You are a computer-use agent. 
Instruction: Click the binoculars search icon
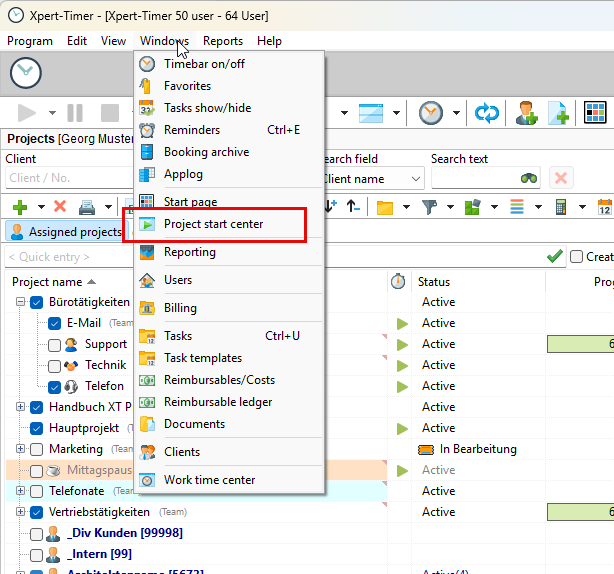(x=530, y=178)
